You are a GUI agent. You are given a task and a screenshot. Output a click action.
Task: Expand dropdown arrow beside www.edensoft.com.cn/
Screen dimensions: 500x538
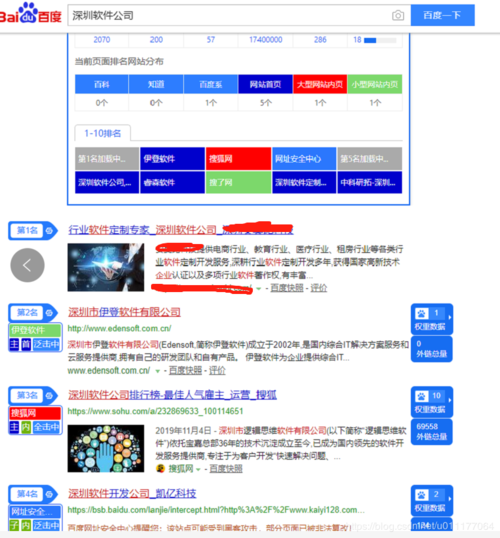158,371
